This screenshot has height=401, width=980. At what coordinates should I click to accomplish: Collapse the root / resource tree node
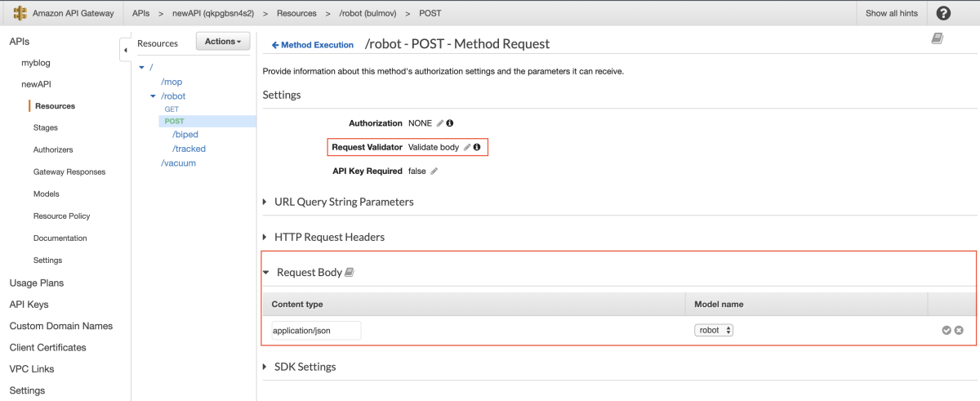(x=142, y=67)
